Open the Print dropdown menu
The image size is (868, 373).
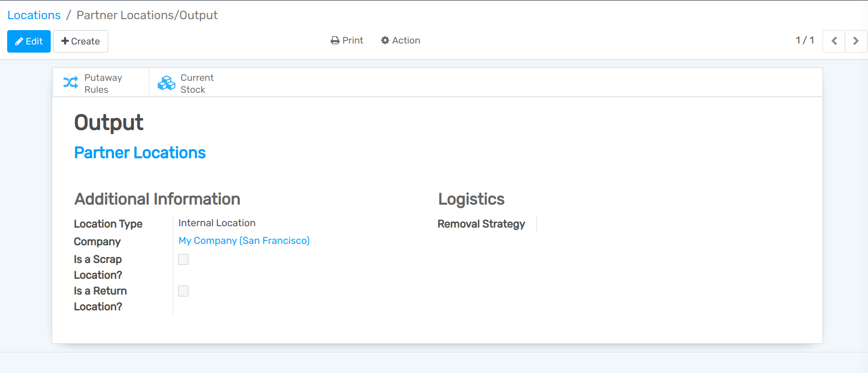click(347, 41)
